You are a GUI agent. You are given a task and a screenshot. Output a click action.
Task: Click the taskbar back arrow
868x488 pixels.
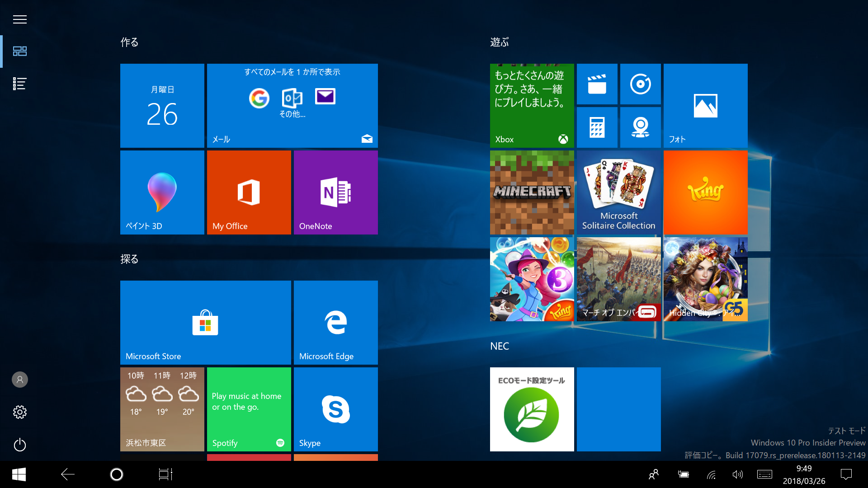click(x=68, y=474)
